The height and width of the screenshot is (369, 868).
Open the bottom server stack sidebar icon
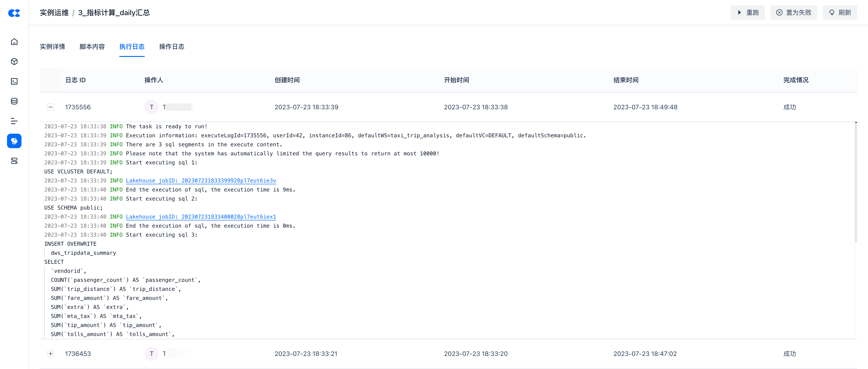click(14, 161)
